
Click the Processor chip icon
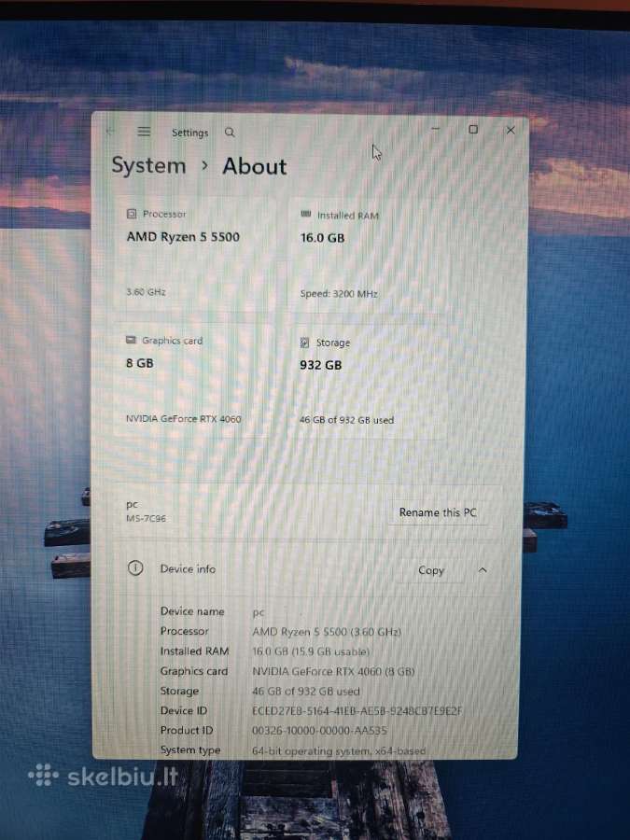[132, 214]
